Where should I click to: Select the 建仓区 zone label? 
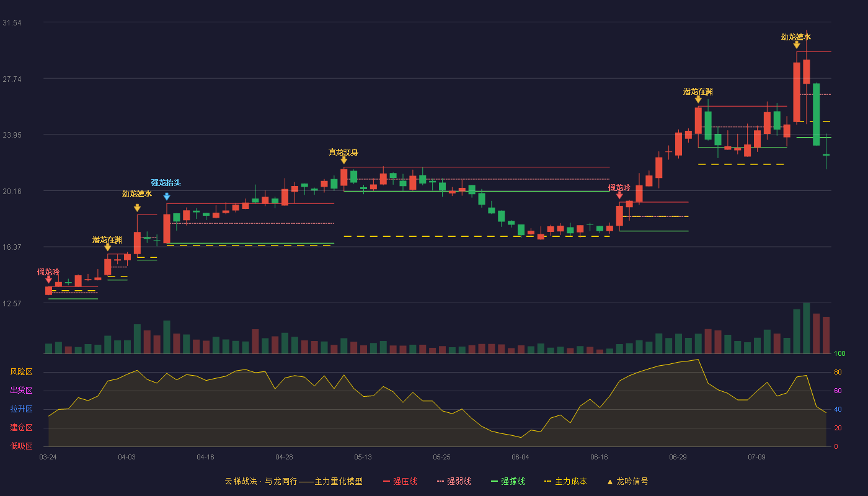click(x=21, y=428)
